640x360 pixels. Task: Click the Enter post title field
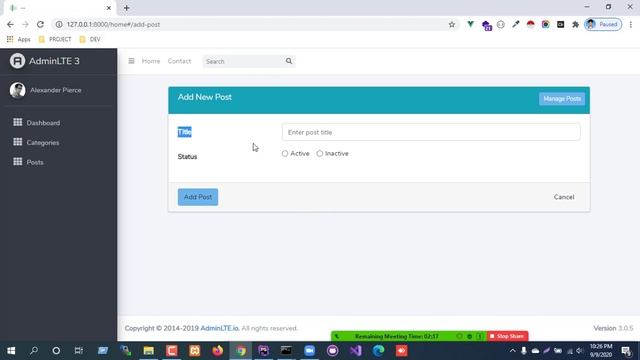[x=431, y=132]
